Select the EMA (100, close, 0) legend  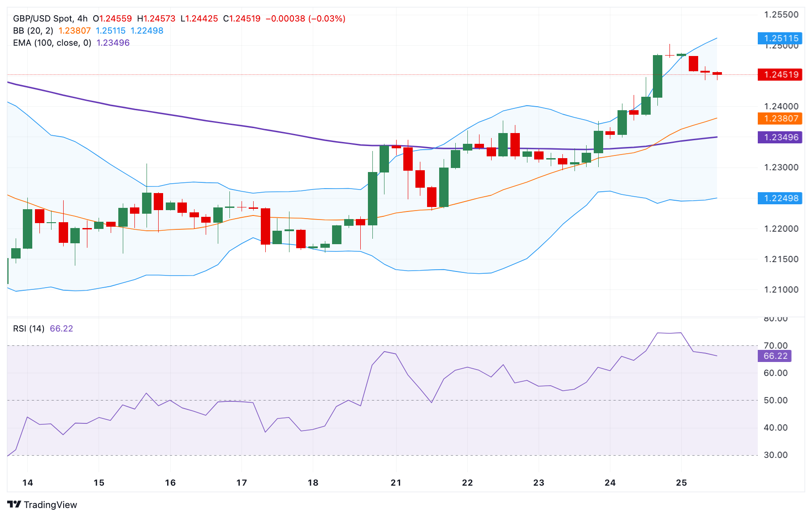(x=52, y=43)
